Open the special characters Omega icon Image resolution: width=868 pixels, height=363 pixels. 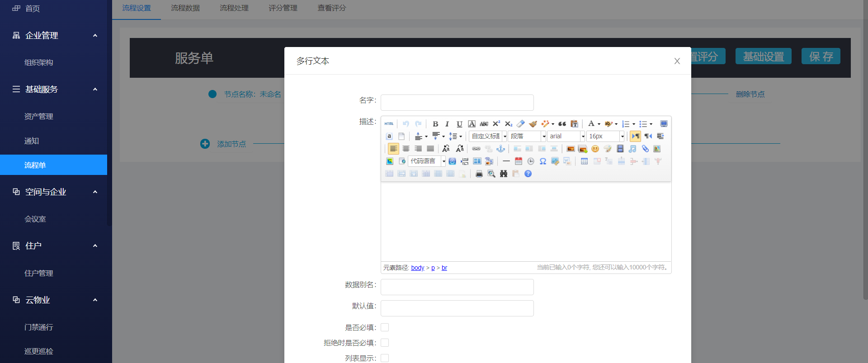tap(543, 161)
